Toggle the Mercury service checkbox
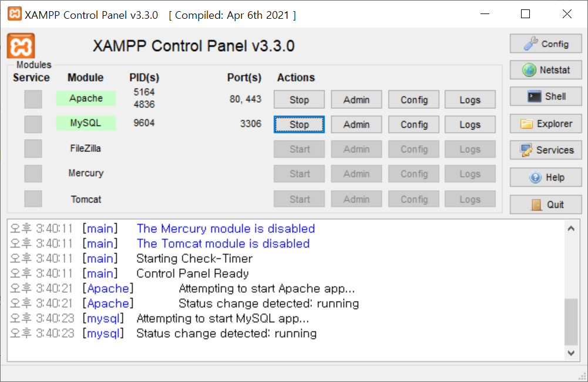Screen dimensions: 588x382 33,174
